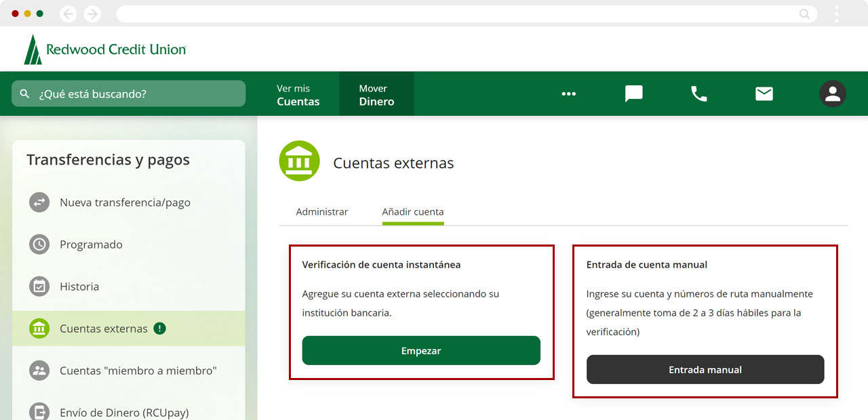Click the Empezar button
The image size is (868, 420).
421,350
